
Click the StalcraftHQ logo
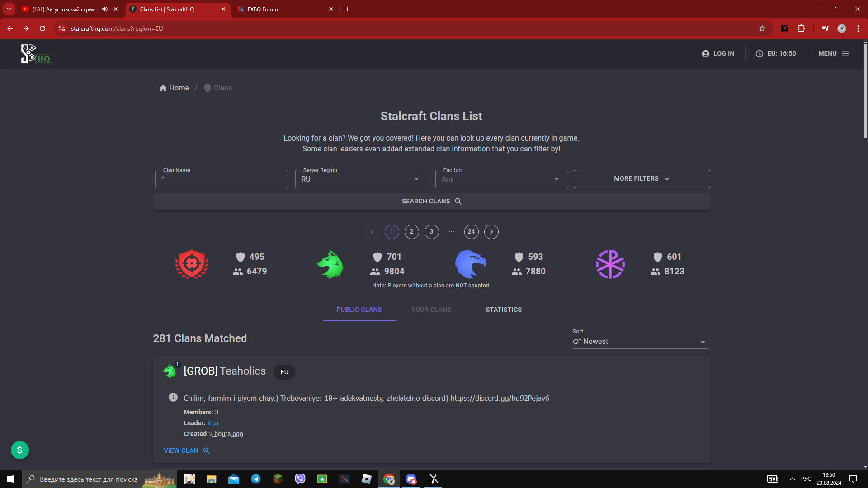click(36, 54)
